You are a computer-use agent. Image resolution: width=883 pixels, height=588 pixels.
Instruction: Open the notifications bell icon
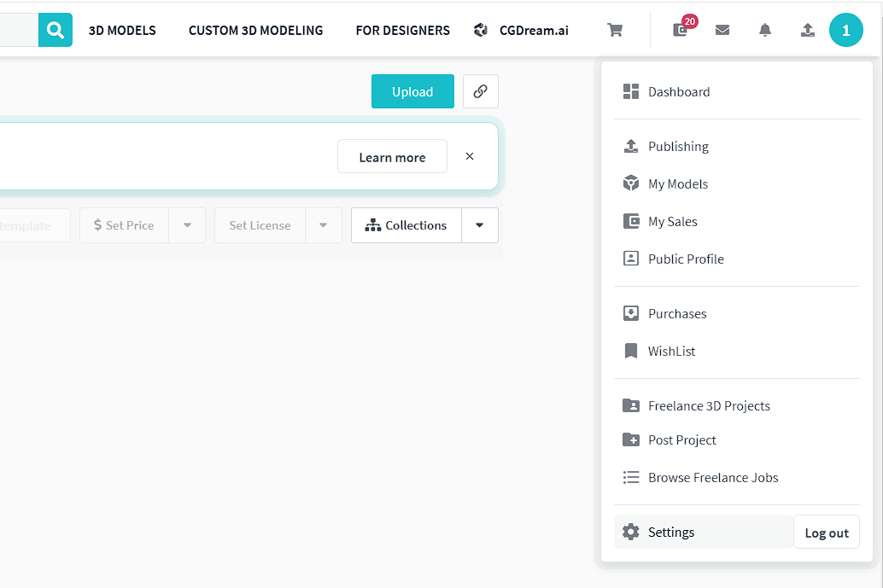(765, 30)
